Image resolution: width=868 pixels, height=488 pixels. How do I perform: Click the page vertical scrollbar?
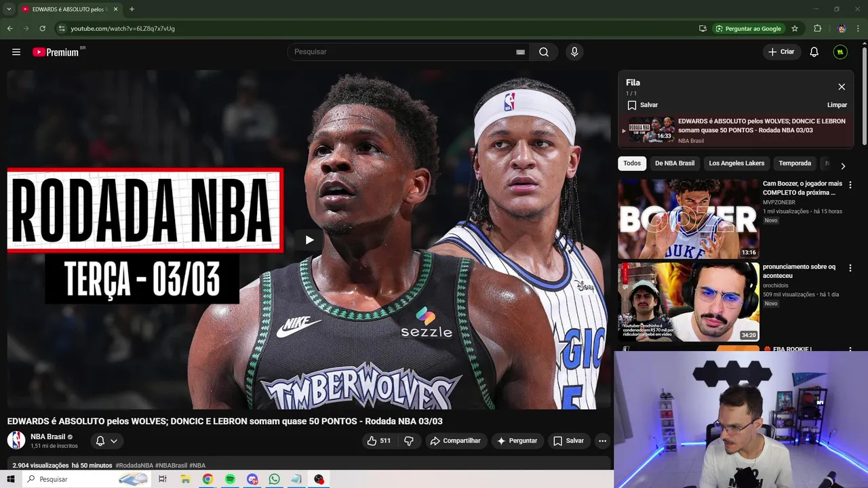click(x=864, y=95)
